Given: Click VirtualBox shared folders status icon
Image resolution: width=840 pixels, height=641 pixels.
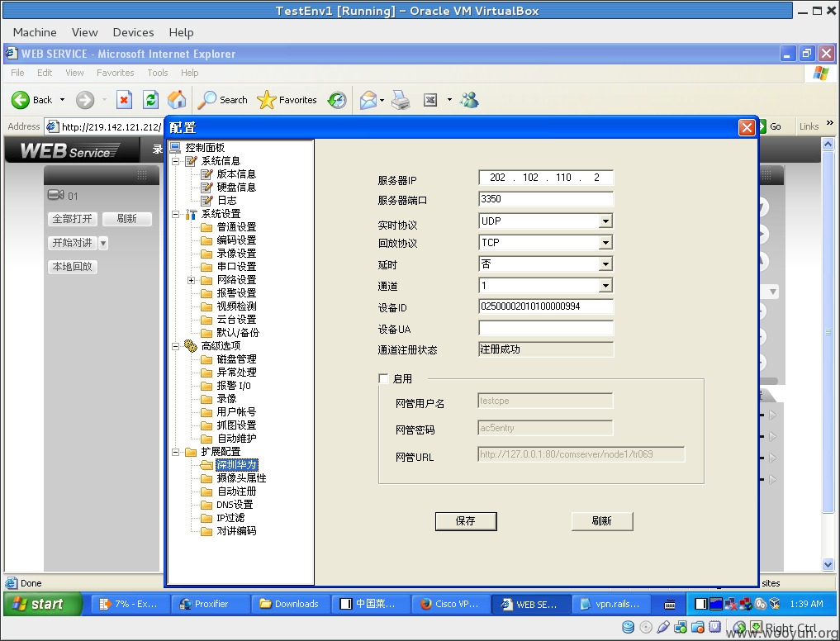Looking at the screenshot, I should tap(697, 626).
